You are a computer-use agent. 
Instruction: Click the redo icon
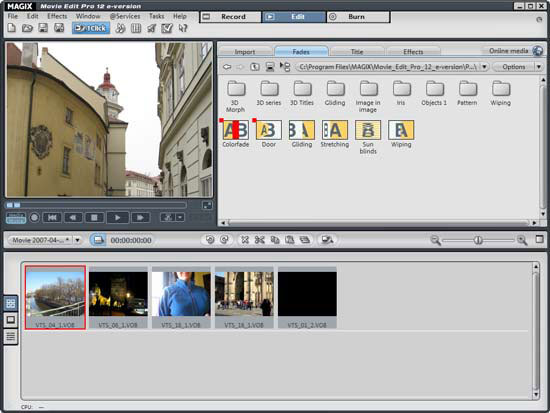224,240
